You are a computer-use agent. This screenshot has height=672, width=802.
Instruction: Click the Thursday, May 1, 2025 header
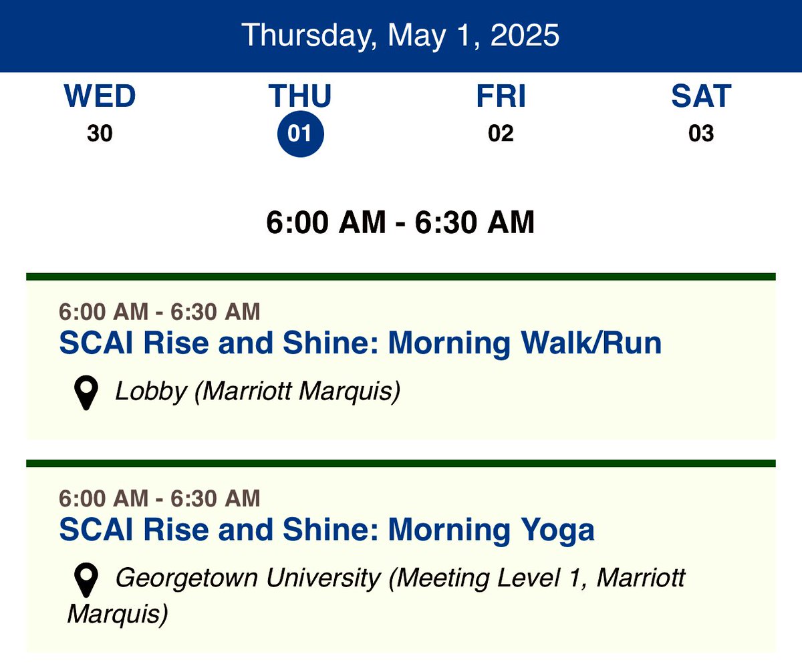pyautogui.click(x=400, y=35)
